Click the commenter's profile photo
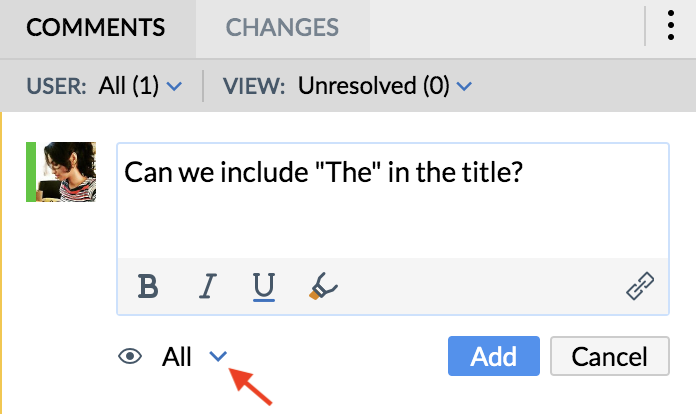Screen dimensions: 696x414 [66, 172]
